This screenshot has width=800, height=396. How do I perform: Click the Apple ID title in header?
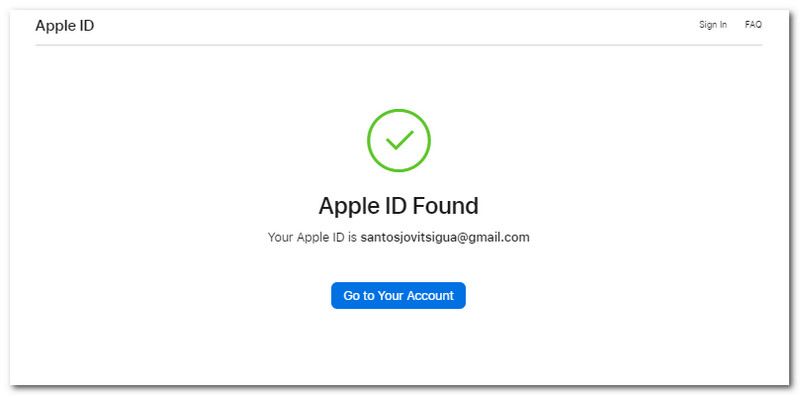(65, 26)
